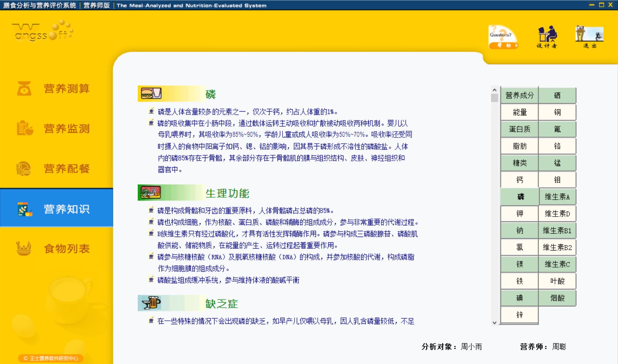Screen dimensions: 618x364
Task: Select 锌 nutrient button
Action: tap(519, 315)
